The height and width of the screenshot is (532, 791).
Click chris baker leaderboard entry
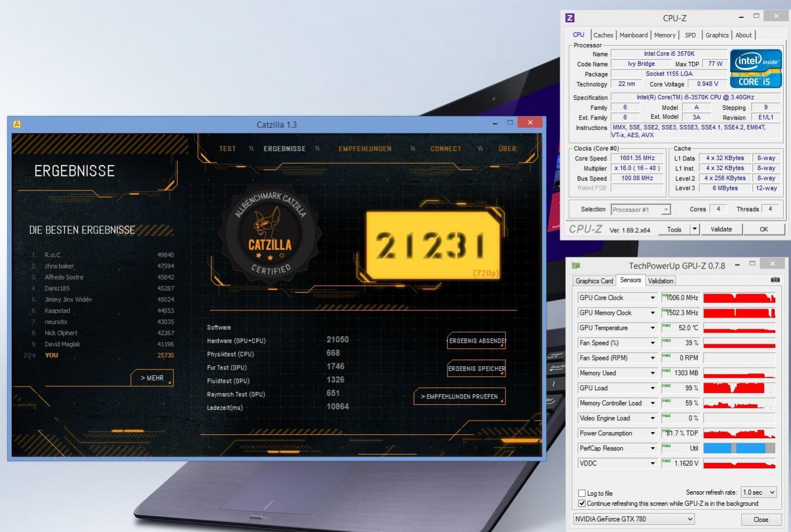(x=103, y=266)
